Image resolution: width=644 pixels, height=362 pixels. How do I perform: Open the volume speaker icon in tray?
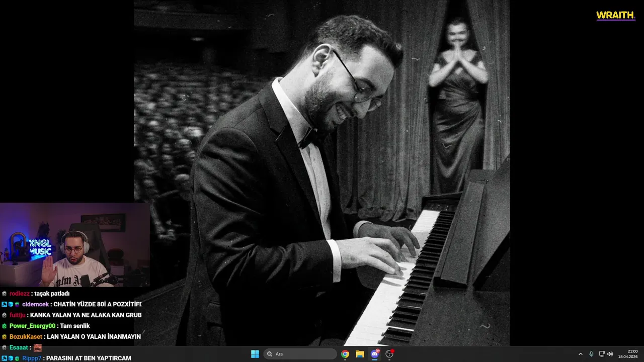[610, 354]
